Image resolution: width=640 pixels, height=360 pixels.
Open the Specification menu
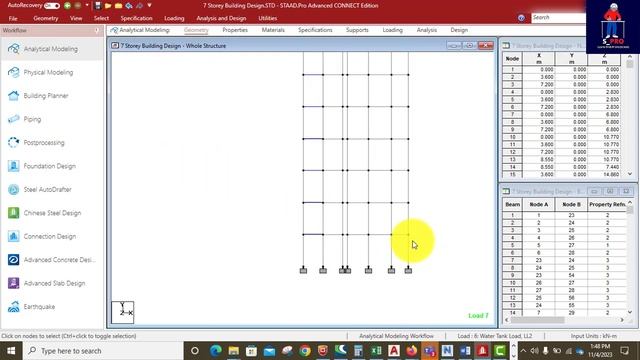click(x=136, y=18)
